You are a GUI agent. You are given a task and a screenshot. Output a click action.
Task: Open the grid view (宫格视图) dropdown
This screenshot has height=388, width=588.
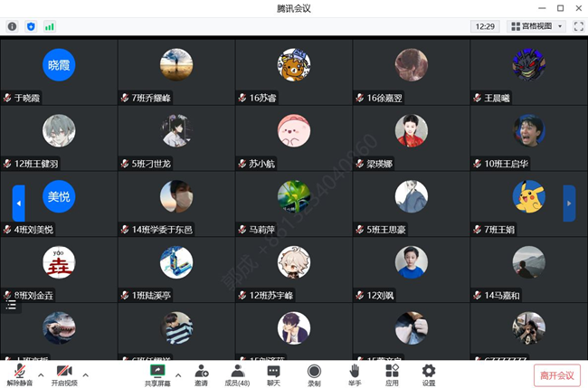coord(536,26)
